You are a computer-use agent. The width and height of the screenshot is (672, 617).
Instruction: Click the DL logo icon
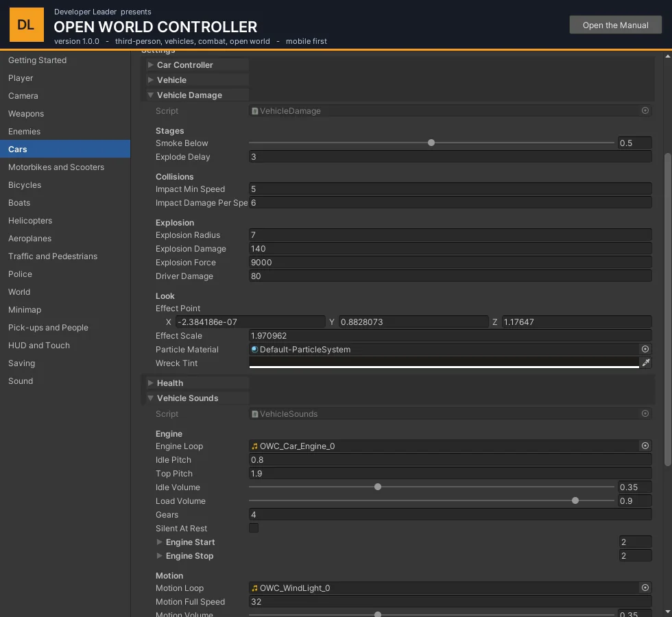coord(27,25)
